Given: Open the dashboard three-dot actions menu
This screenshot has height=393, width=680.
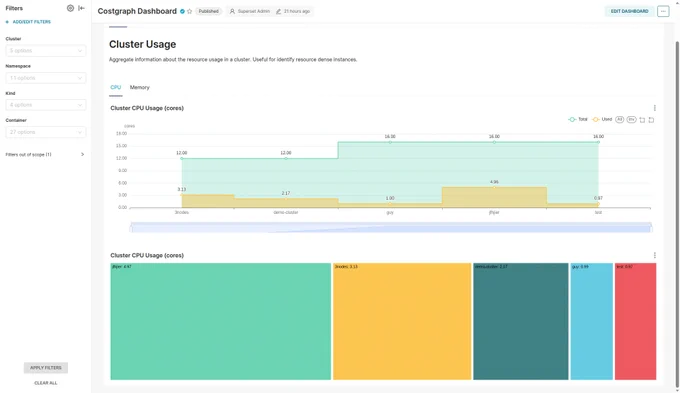Looking at the screenshot, I should pyautogui.click(x=663, y=11).
